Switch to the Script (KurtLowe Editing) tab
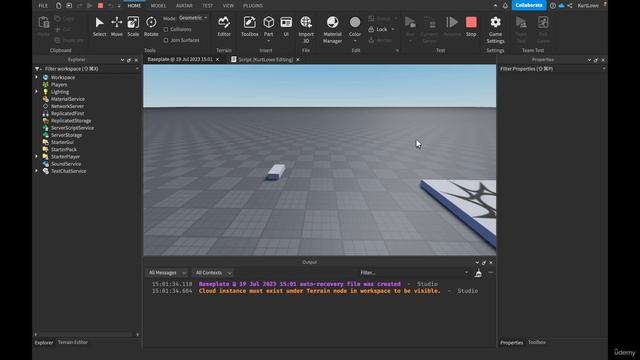 [x=265, y=60]
